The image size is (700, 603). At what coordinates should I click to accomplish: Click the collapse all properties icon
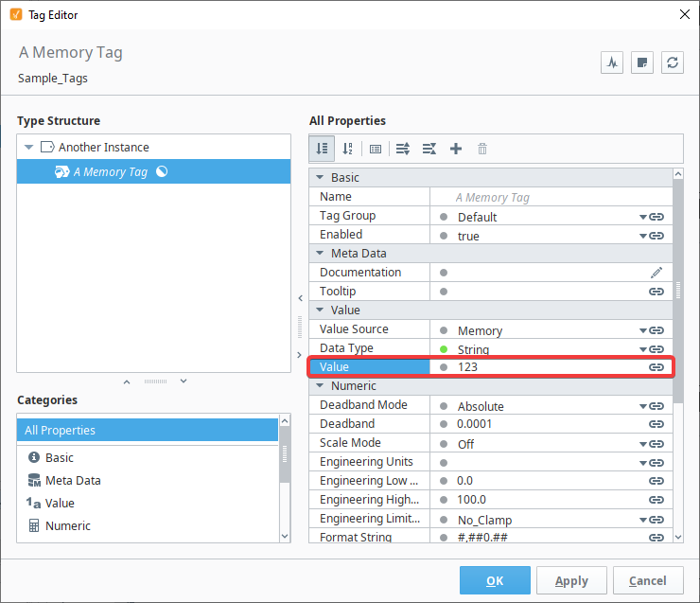[429, 149]
